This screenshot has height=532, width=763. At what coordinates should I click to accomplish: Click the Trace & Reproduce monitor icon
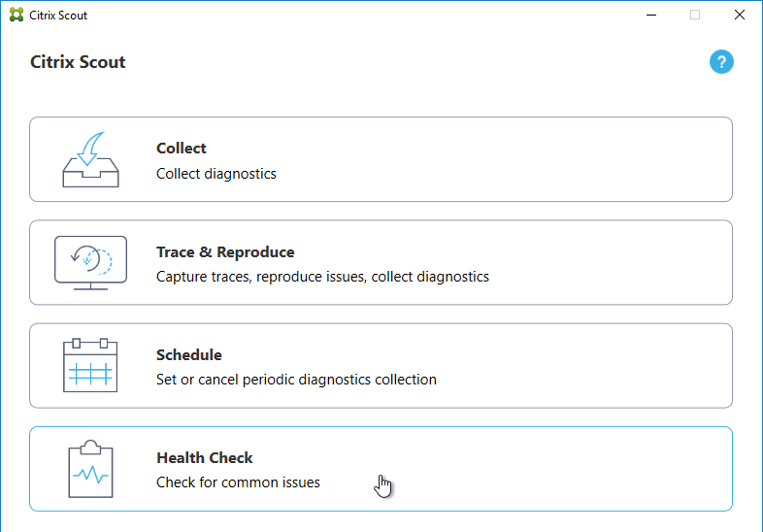[x=90, y=263]
